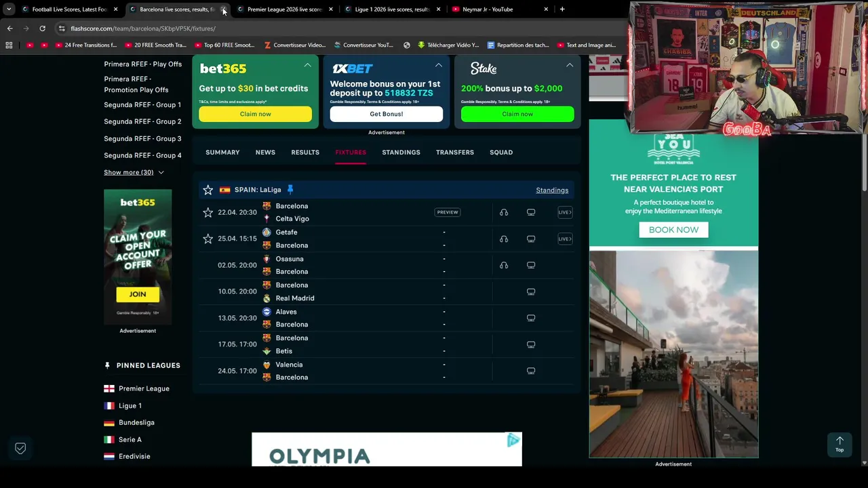
Task: Switch to Football Live Scores tab
Action: coord(68,9)
